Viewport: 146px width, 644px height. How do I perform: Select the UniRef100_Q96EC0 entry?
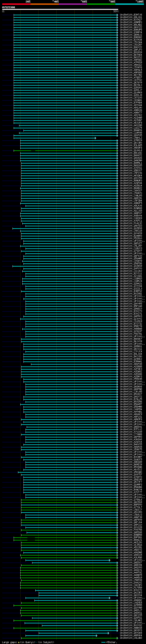(x=131, y=309)
